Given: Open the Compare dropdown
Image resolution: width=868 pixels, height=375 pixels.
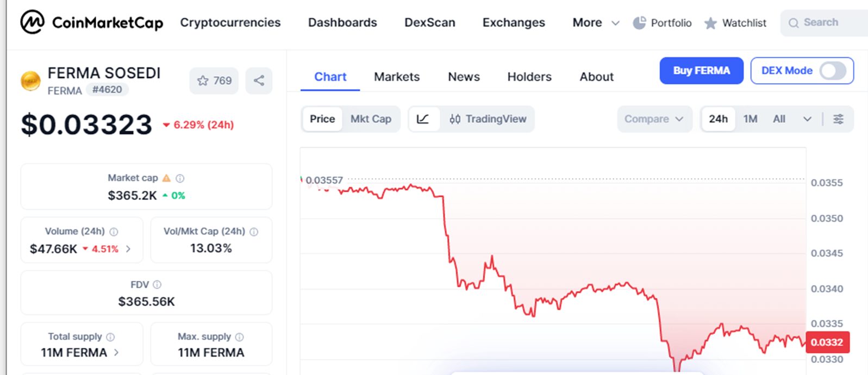Looking at the screenshot, I should coord(654,119).
